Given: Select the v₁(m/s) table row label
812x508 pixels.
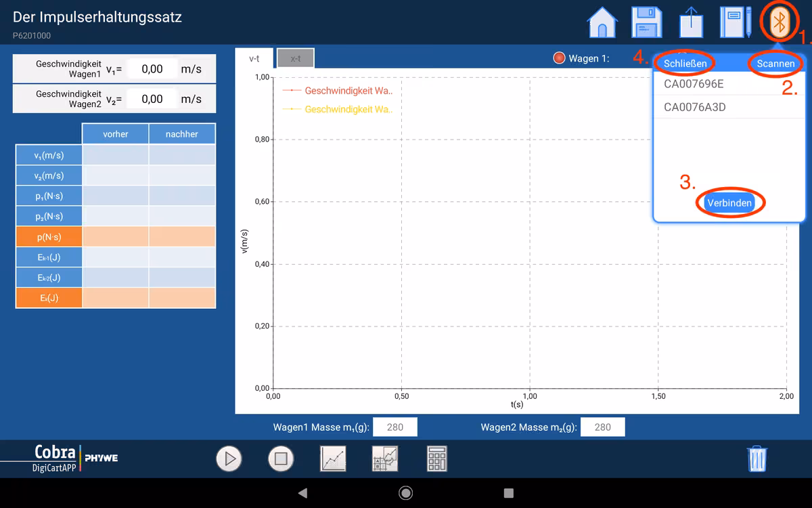Looking at the screenshot, I should pos(49,155).
